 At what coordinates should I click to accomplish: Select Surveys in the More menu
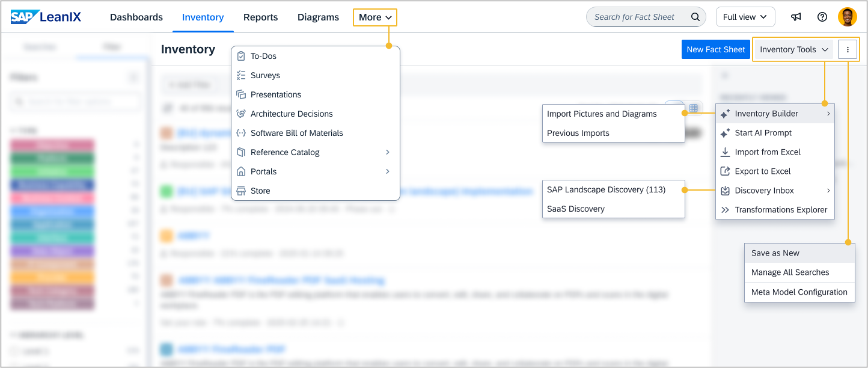coord(316,75)
